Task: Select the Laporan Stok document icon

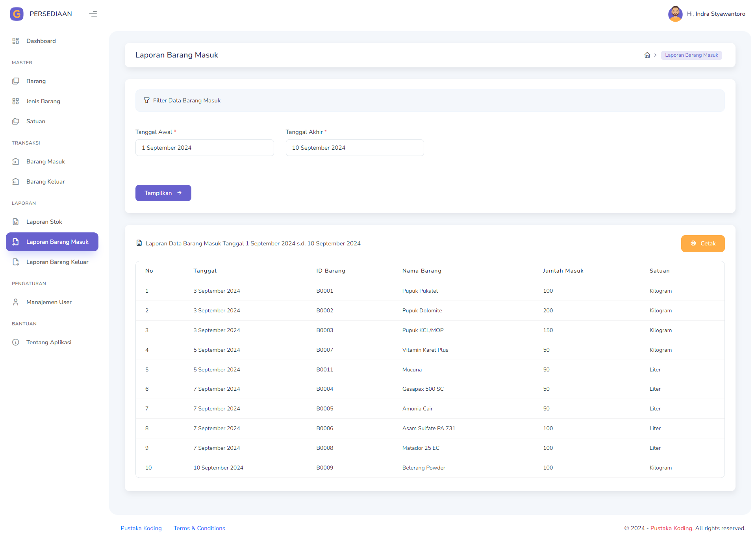Action: pyautogui.click(x=16, y=222)
